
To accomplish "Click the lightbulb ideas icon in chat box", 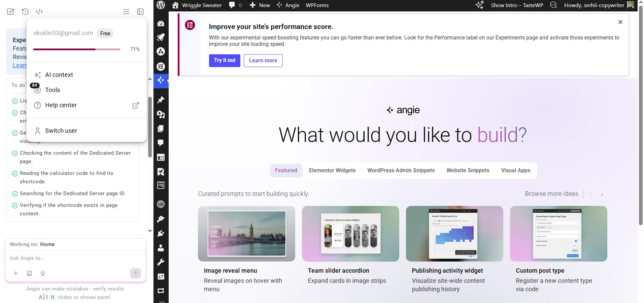I will (x=43, y=273).
